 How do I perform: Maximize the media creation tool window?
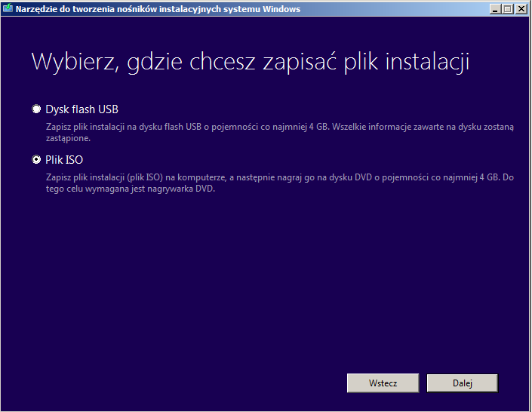pos(508,9)
